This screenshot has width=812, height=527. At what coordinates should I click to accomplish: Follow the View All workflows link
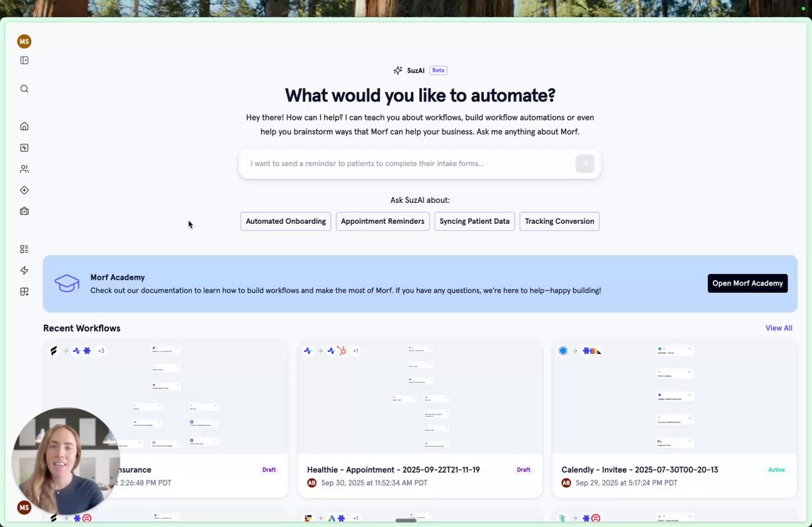[779, 328]
